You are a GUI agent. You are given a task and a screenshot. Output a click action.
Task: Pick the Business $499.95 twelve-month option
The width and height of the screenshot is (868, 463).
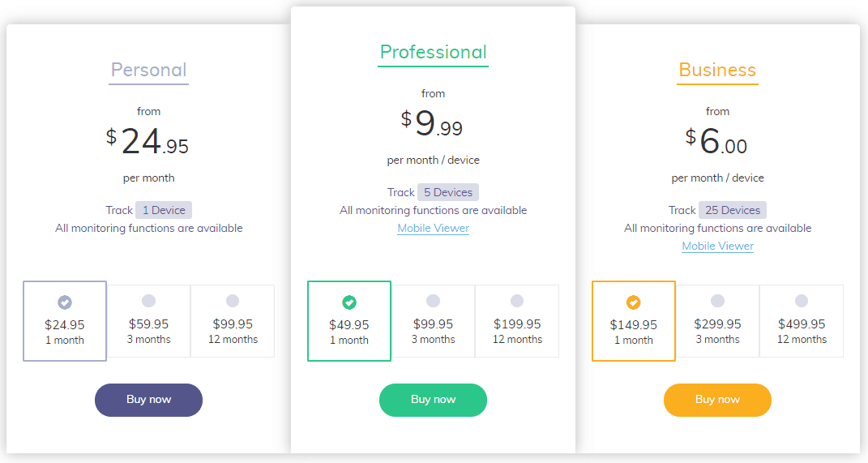pos(802,321)
